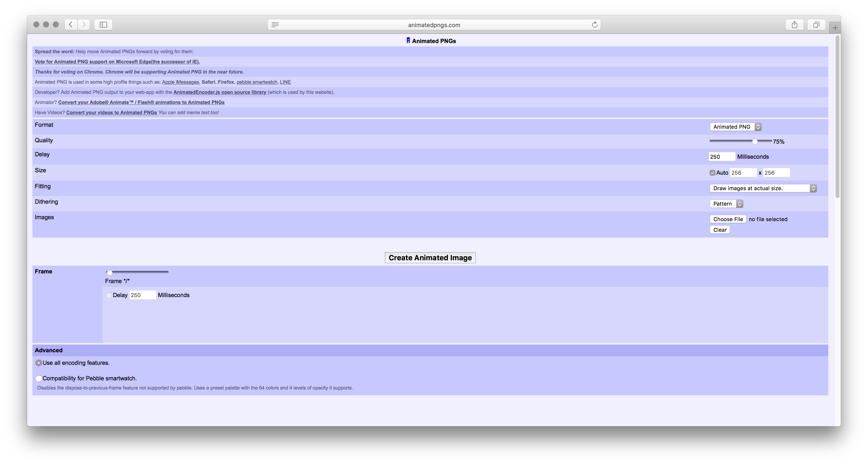Open the Share icon in toolbar
This screenshot has height=465, width=868.
pos(795,25)
